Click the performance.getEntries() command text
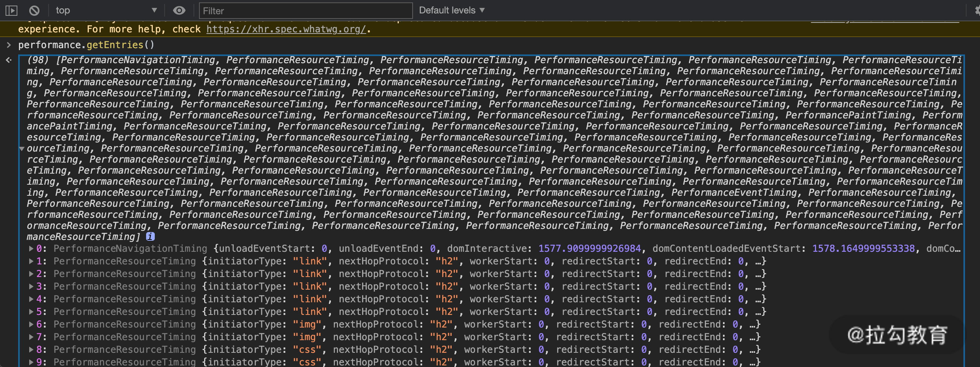 [x=86, y=45]
